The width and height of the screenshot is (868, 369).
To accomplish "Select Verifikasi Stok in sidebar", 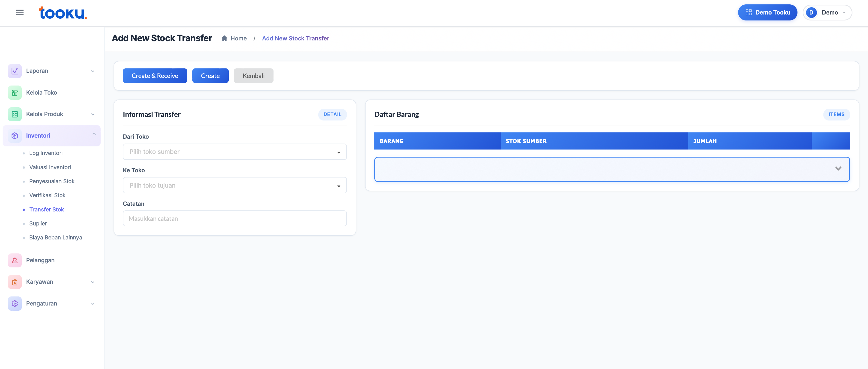I will click(x=47, y=195).
